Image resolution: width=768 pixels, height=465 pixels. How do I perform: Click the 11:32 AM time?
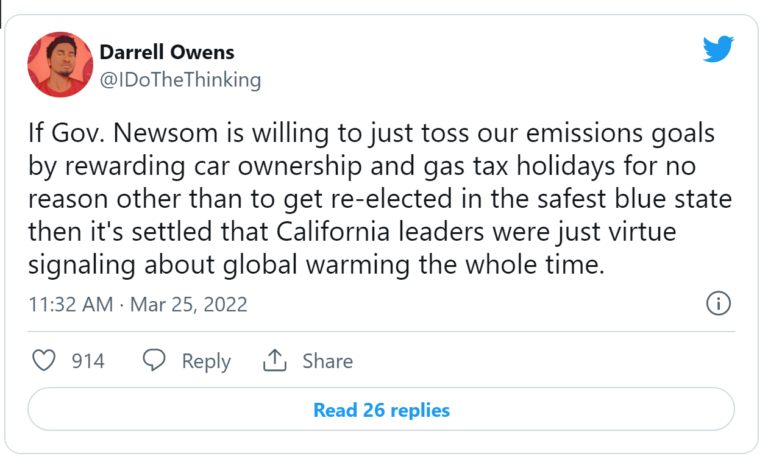pyautogui.click(x=70, y=304)
